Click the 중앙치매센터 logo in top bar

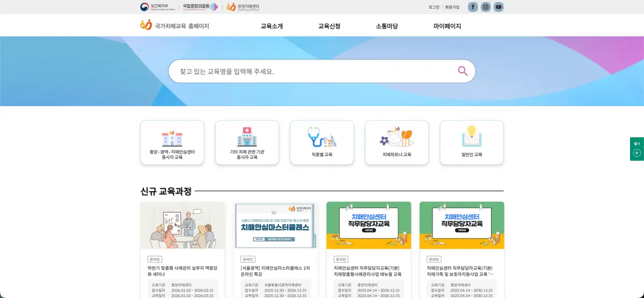(243, 7)
